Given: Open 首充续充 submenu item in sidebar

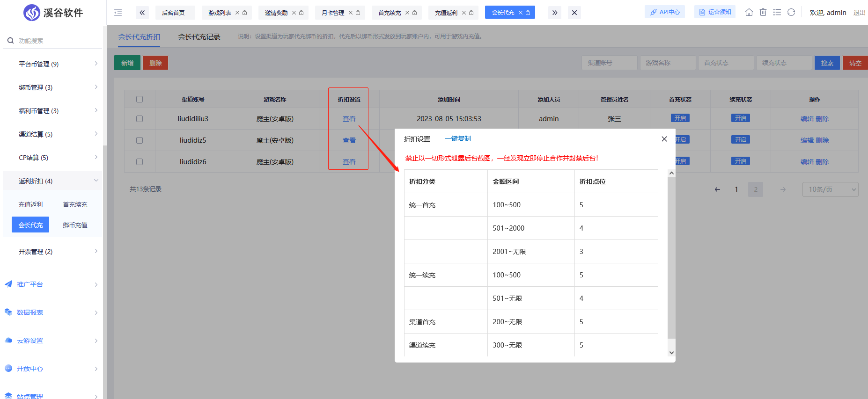Looking at the screenshot, I should (75, 204).
